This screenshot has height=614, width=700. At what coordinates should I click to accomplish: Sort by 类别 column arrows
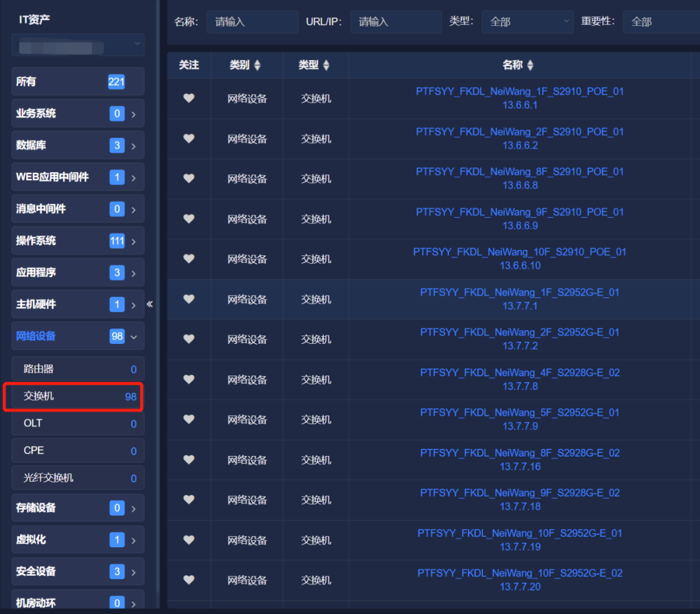[257, 65]
